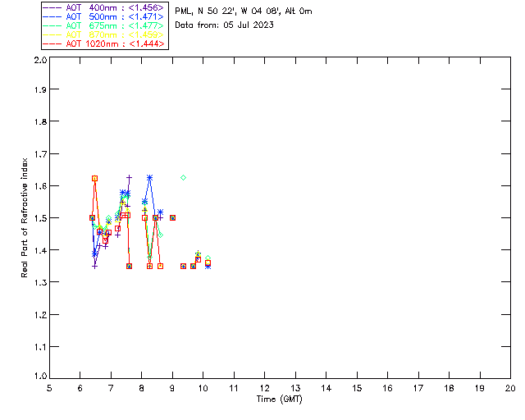525x420 pixels.
Task: Click the 2.0 tick label on y-axis
Action: [x=39, y=62]
